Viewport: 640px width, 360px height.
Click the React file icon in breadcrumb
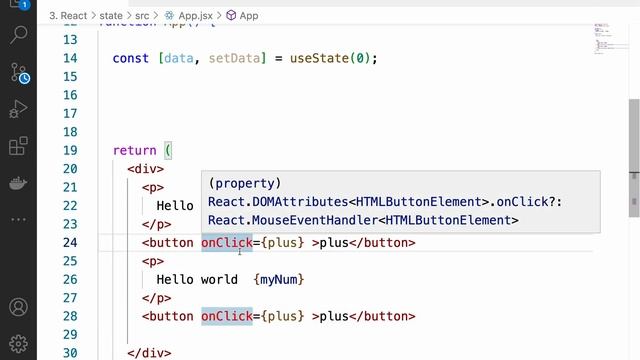(169, 16)
